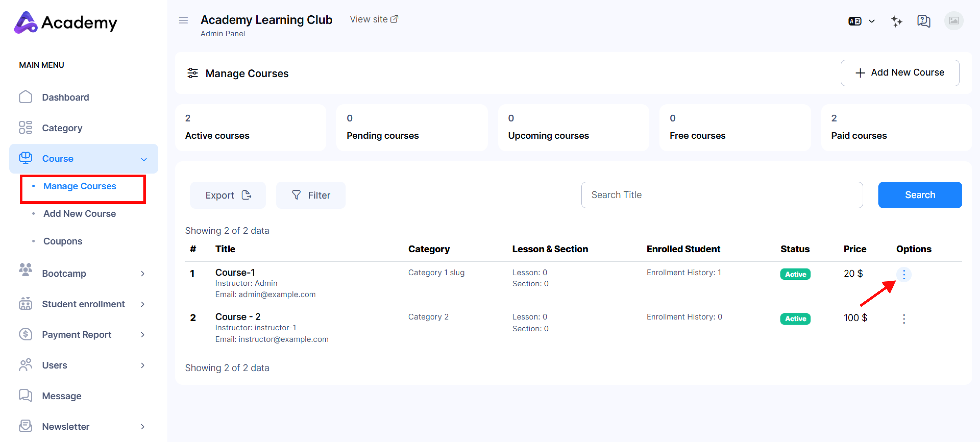Expand the Bootcamp submenu
980x442 pixels.
pyautogui.click(x=143, y=273)
